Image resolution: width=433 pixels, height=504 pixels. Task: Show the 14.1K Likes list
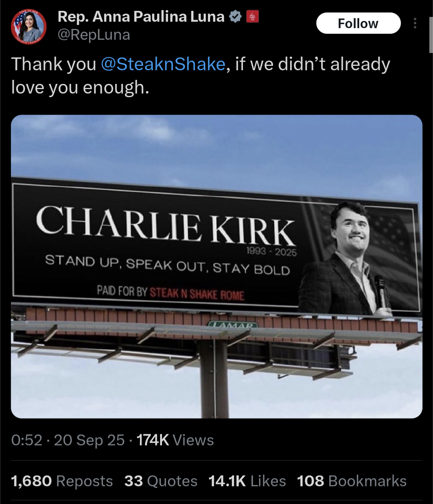tap(247, 481)
